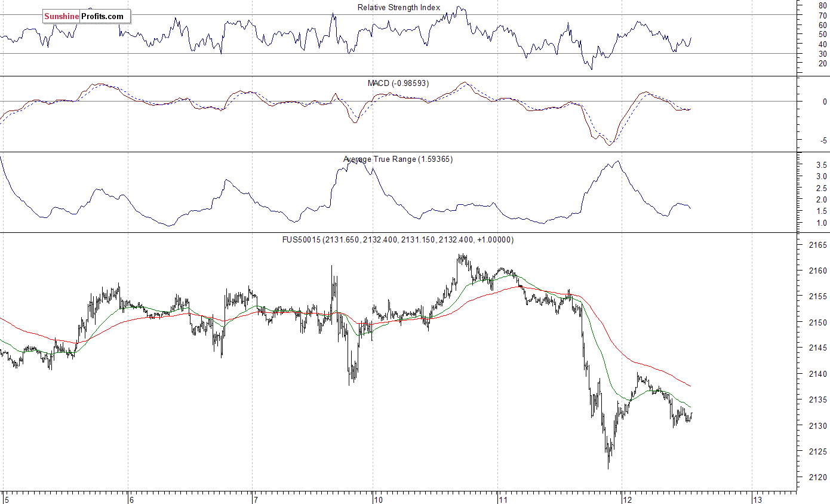Image resolution: width=830 pixels, height=504 pixels.
Task: Click RSI axis value 50
Action: (823, 35)
